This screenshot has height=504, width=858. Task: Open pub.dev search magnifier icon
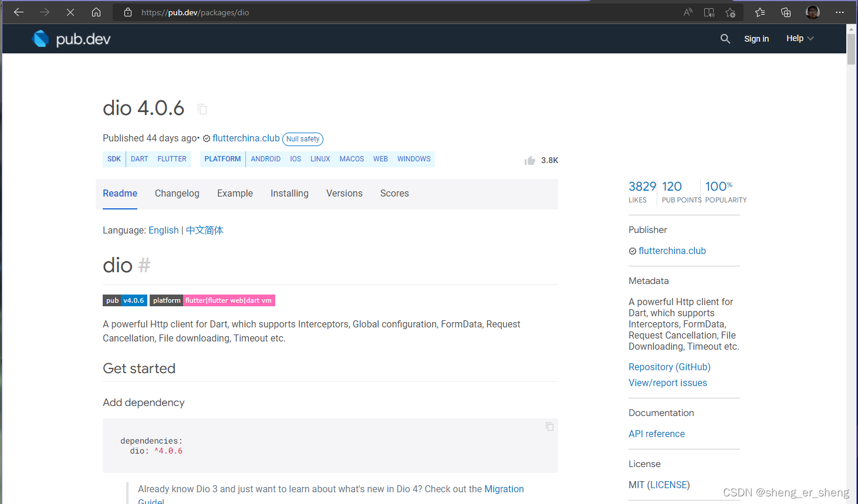pyautogui.click(x=725, y=39)
